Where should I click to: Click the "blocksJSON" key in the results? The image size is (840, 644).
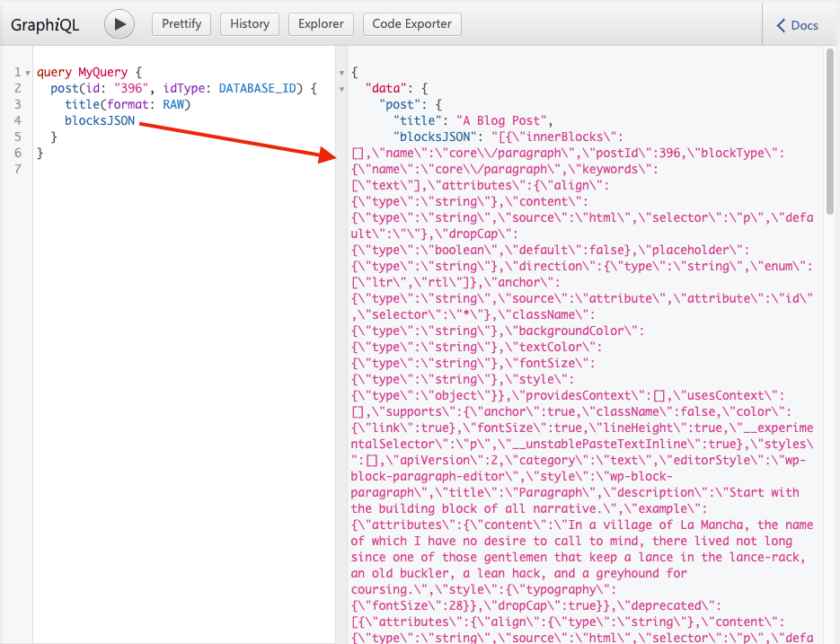[435, 137]
